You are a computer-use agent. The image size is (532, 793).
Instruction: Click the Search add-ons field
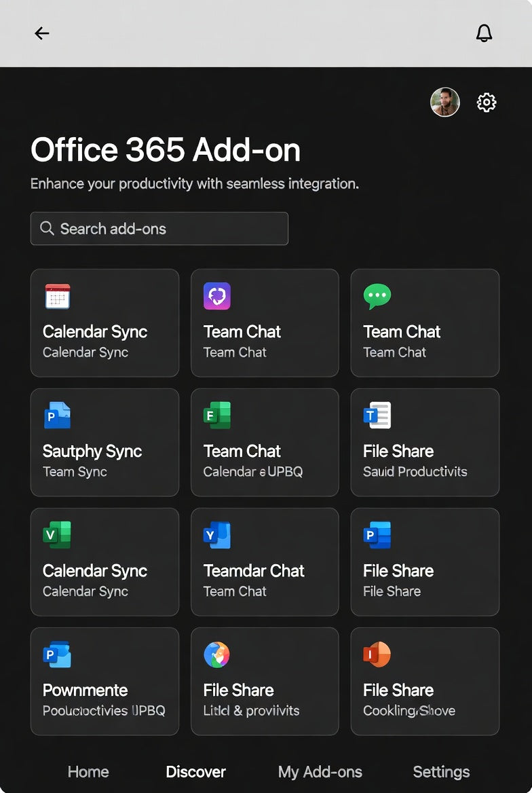point(159,229)
